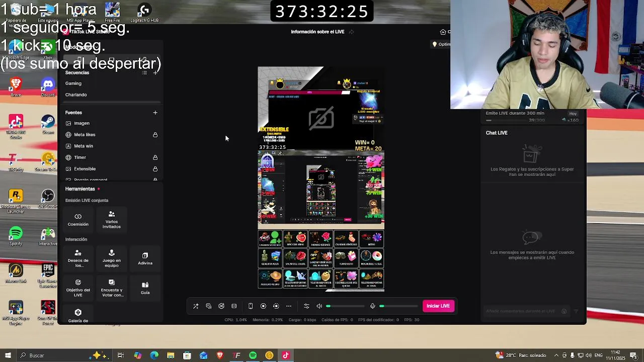Image resolution: width=644 pixels, height=362 pixels.
Task: Open the Guía tool
Action: coord(145,288)
